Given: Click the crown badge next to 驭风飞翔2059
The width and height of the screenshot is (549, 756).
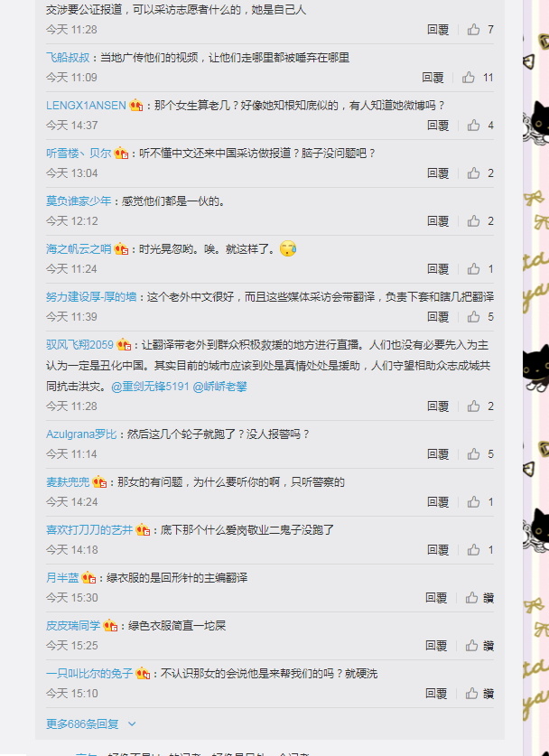Looking at the screenshot, I should 124,345.
